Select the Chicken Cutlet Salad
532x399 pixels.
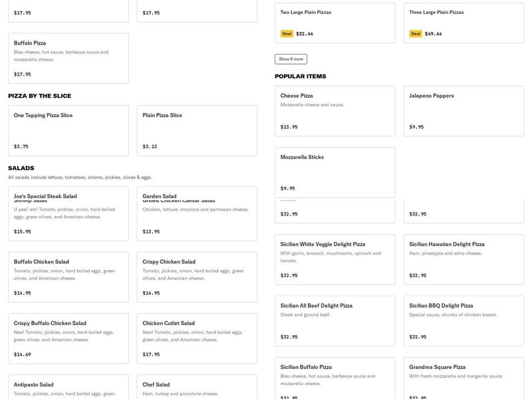point(197,338)
